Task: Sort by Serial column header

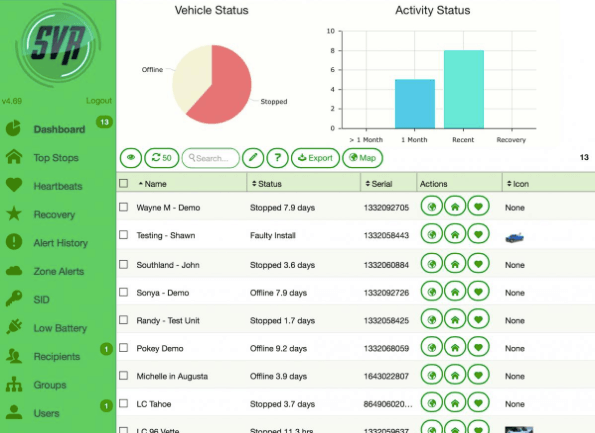Action: [378, 184]
